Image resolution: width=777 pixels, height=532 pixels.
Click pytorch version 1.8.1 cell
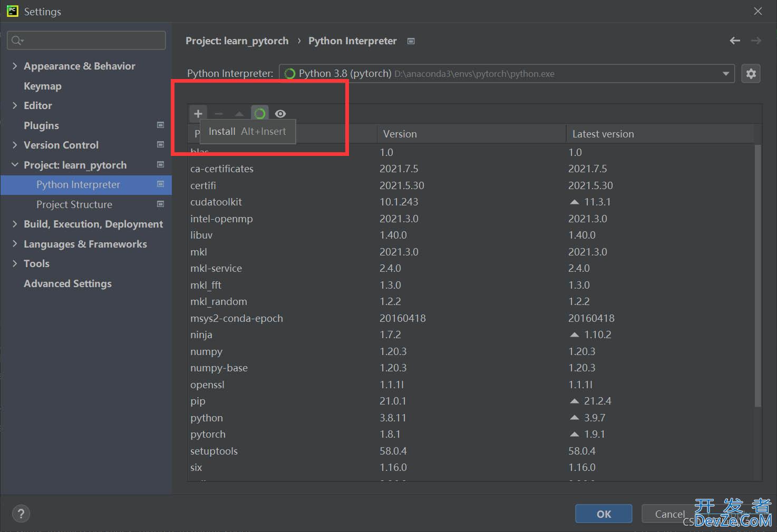click(x=390, y=435)
